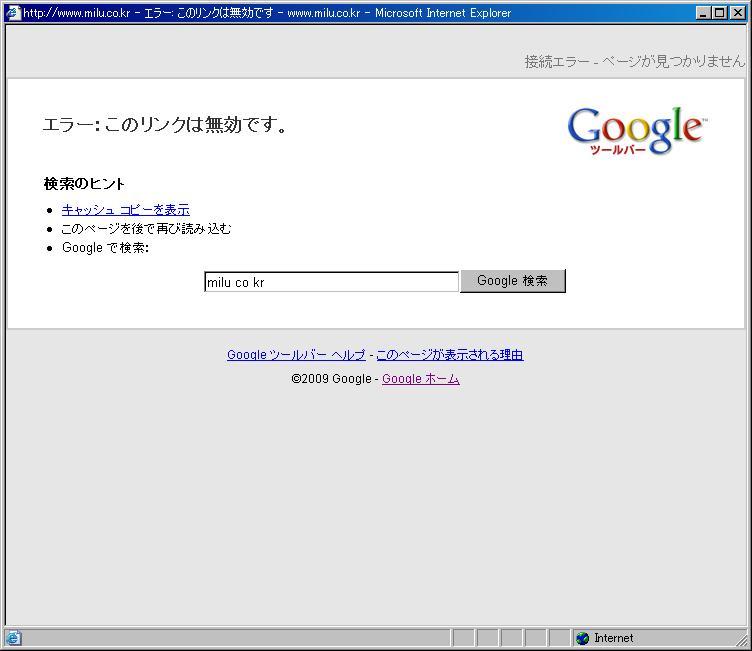Follow the このページが表示される理由 link

point(449,355)
